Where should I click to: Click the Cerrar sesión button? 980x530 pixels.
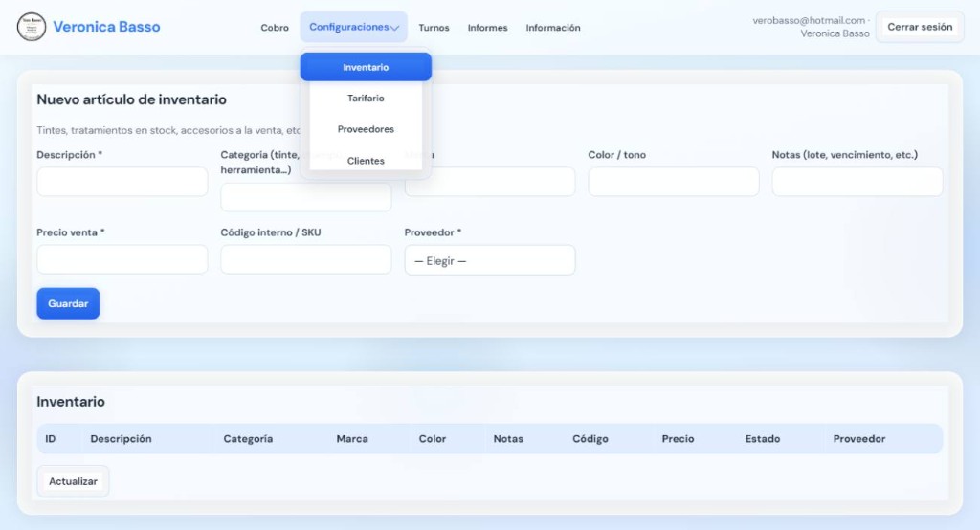(920, 27)
